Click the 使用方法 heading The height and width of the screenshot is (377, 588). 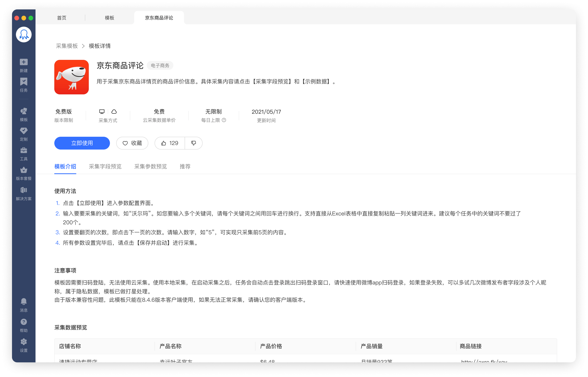tap(65, 191)
